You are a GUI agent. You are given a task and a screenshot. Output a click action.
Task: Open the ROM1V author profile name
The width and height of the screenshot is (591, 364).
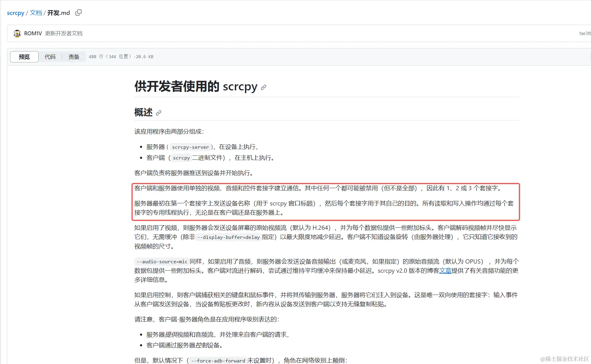(33, 33)
